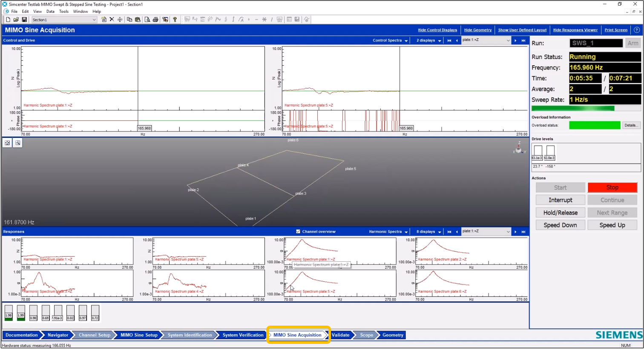Click the second geometry view icon

pyautogui.click(x=17, y=143)
